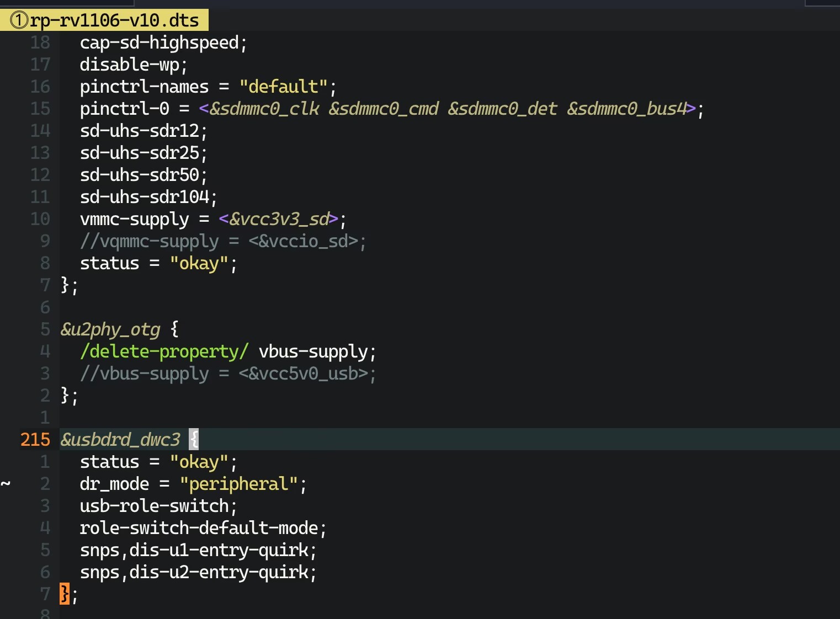
Task: Click the /delete-property/ keyword
Action: pyautogui.click(x=164, y=351)
